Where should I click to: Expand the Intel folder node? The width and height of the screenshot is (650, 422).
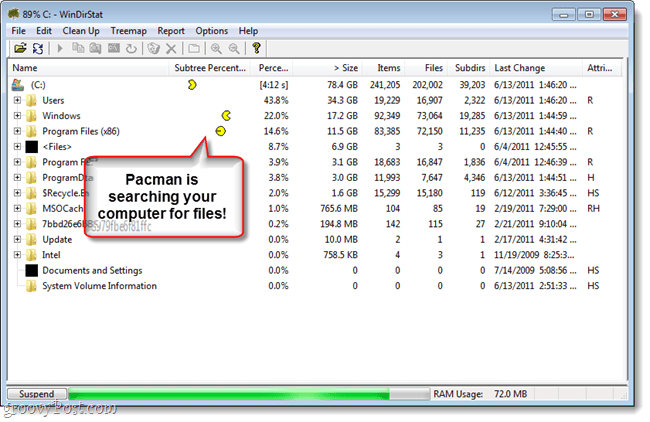(x=17, y=255)
